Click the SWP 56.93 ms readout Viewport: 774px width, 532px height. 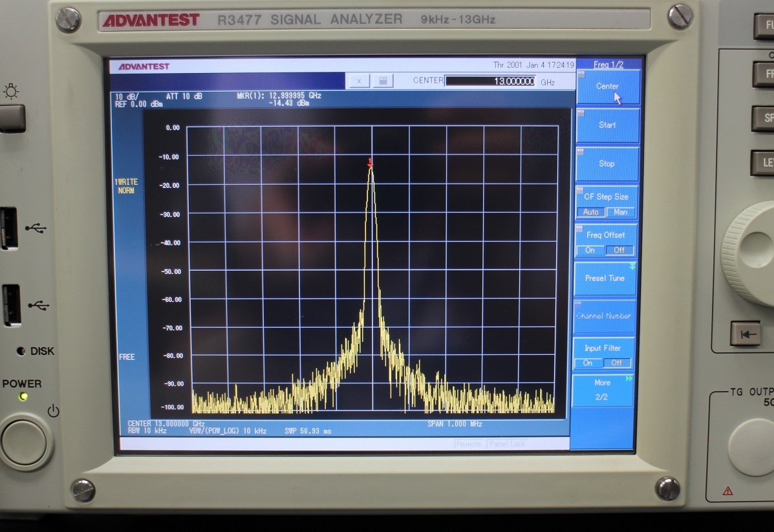[x=308, y=431]
